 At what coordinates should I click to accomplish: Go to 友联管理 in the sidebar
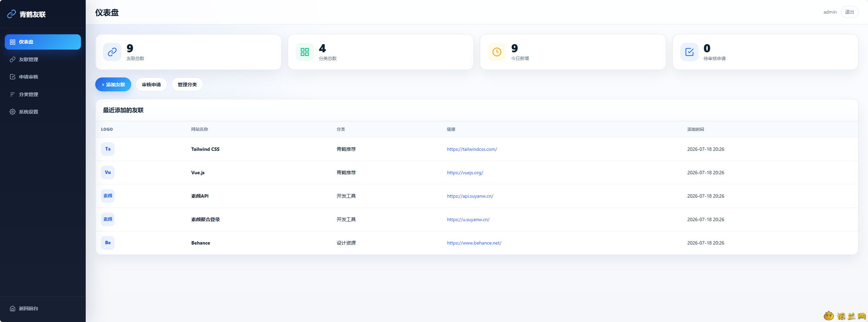pyautogui.click(x=43, y=59)
